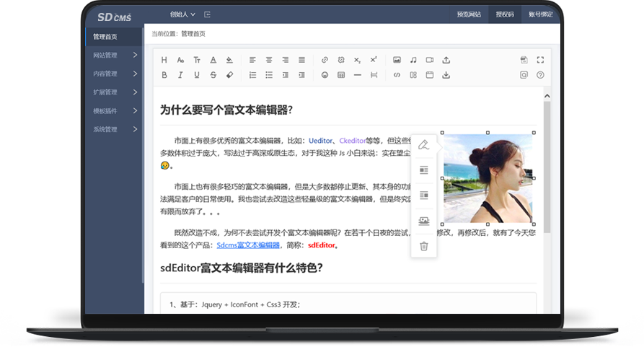This screenshot has height=347, width=644.
Task: Toggle the source code view icon
Action: click(x=397, y=75)
